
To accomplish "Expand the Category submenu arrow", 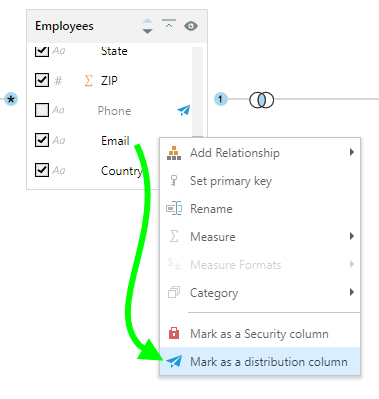I will tap(352, 292).
